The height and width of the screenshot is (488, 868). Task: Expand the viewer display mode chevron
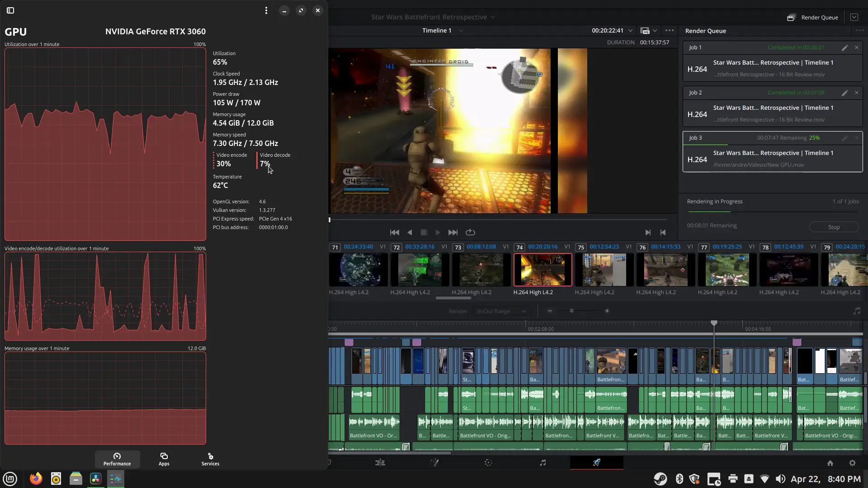coord(655,31)
